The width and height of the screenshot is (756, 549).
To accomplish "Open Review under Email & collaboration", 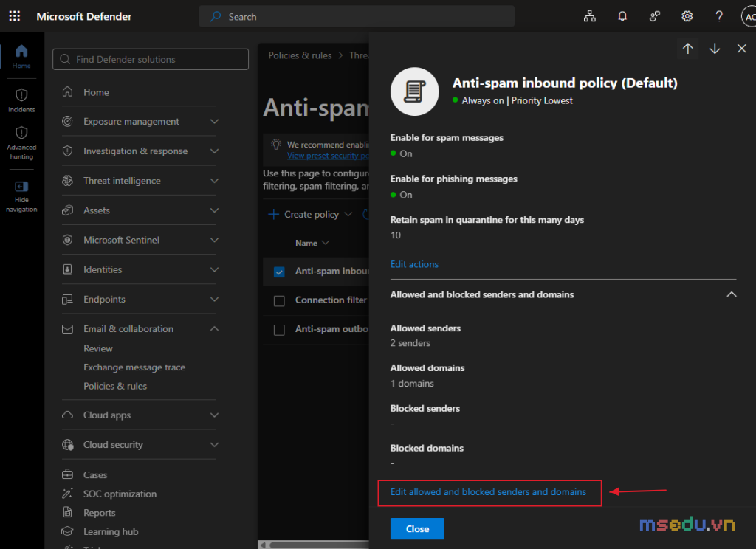I will 98,348.
